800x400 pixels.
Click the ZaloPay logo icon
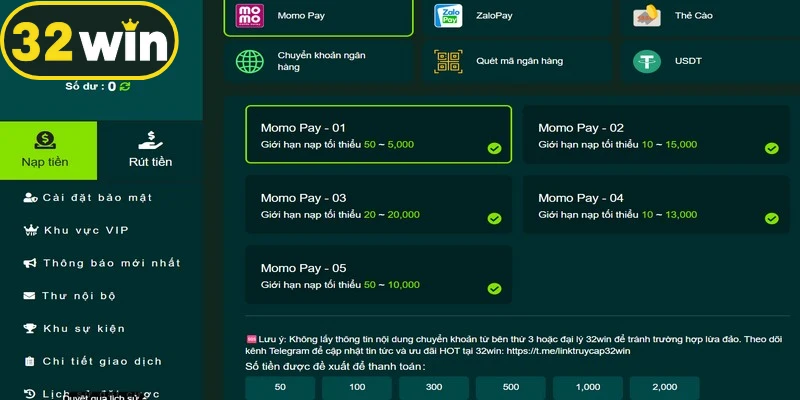448,16
